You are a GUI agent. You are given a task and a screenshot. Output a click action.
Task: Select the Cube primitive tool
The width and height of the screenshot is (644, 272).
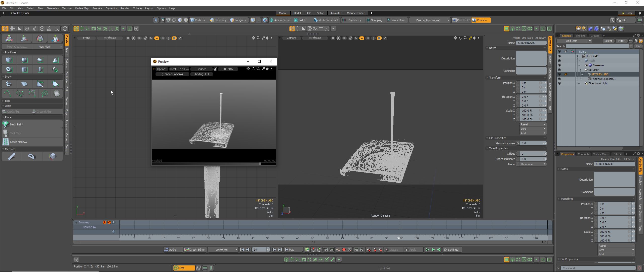9,60
